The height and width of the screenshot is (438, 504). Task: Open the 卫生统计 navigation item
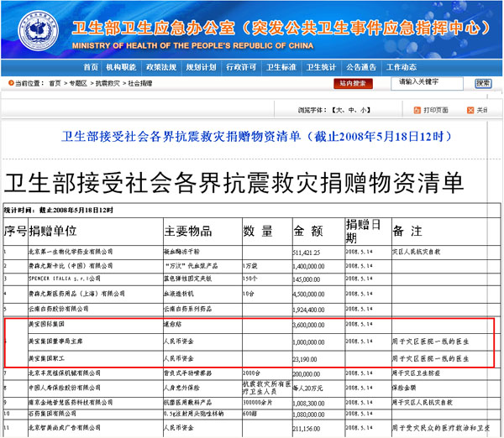321,67
